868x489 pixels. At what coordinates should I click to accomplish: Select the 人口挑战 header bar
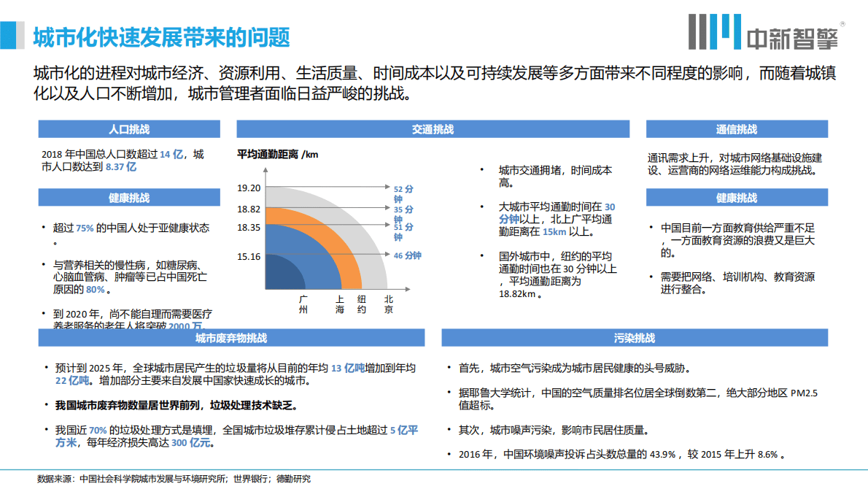click(x=129, y=128)
